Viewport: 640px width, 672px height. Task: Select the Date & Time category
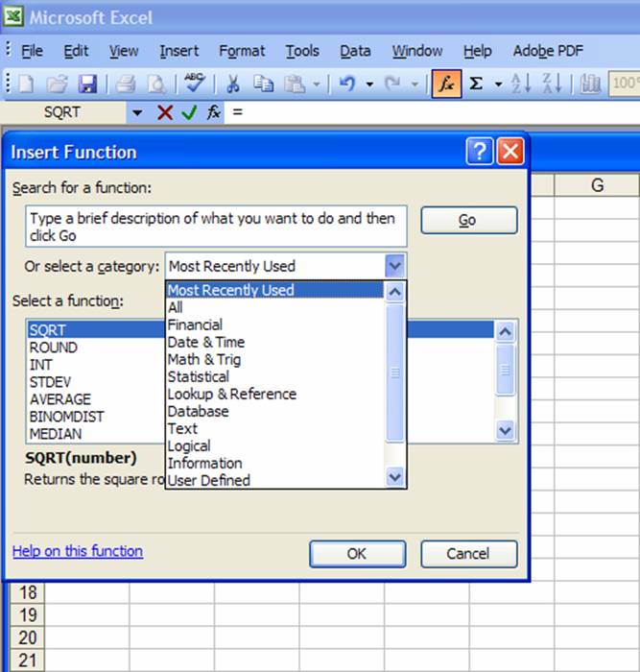coord(275,342)
